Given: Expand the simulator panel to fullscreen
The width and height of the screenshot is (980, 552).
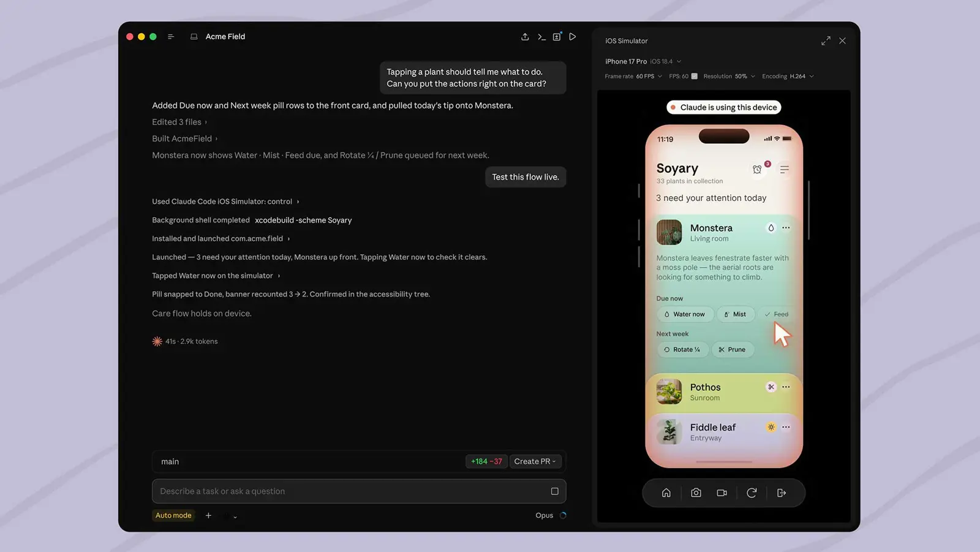Looking at the screenshot, I should [826, 40].
